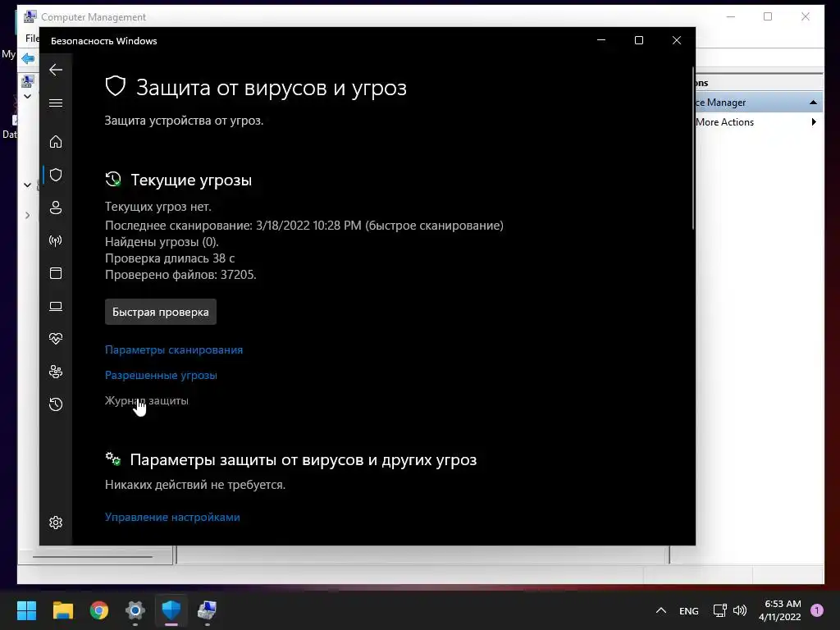Click ENG language indicator
840x630 pixels.
point(689,611)
